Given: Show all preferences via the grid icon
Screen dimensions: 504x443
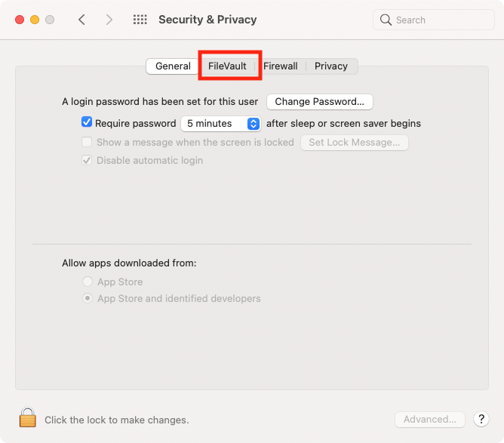Looking at the screenshot, I should (x=140, y=20).
